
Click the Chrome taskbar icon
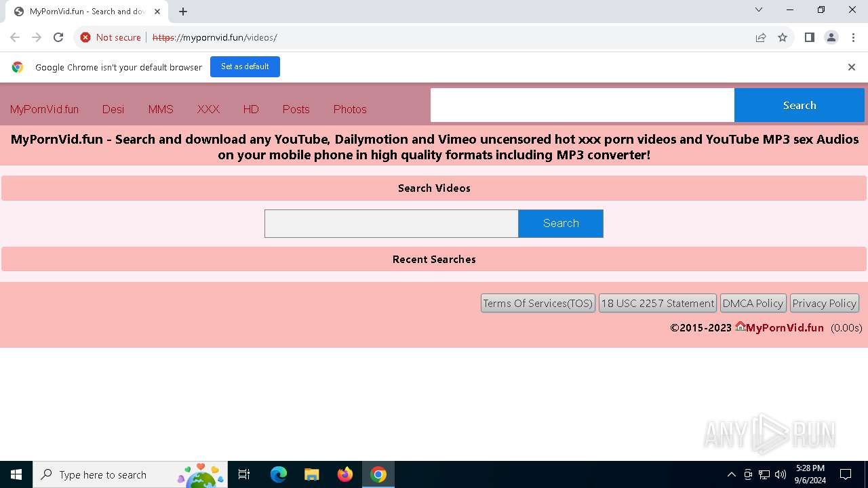[378, 474]
